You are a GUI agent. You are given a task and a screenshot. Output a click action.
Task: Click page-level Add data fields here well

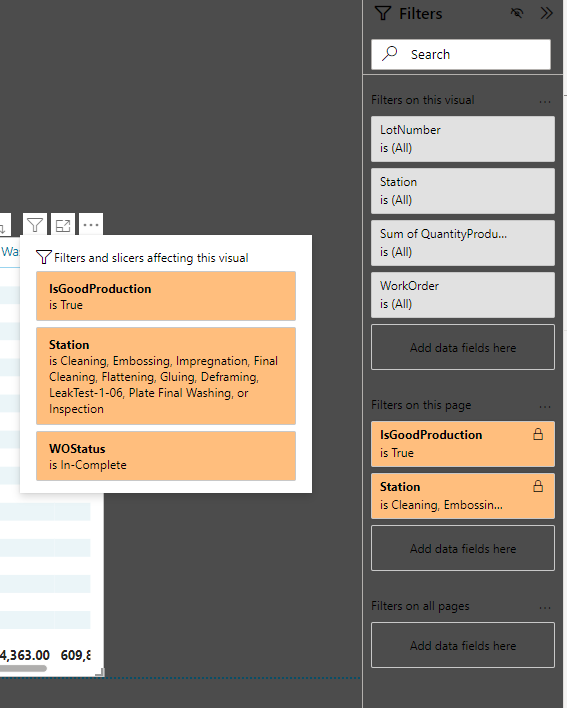[463, 548]
